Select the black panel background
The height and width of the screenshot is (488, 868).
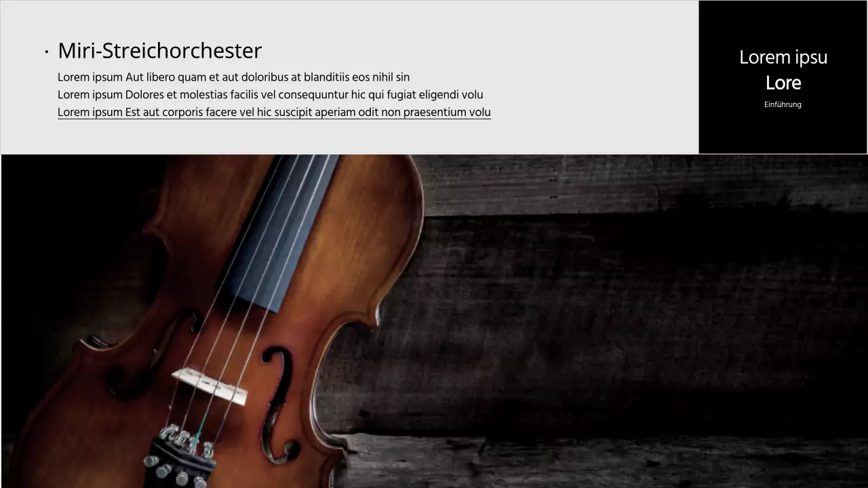click(x=783, y=129)
